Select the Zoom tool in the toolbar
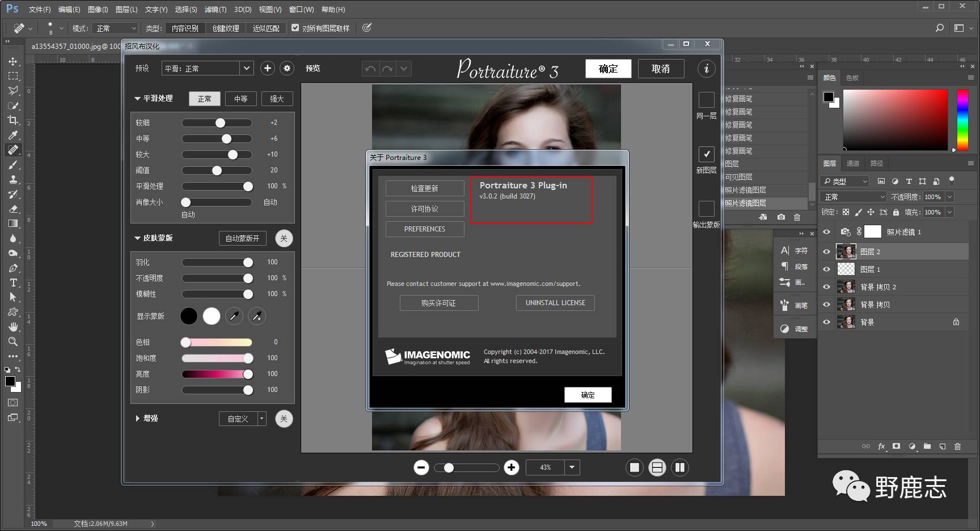 click(x=12, y=342)
